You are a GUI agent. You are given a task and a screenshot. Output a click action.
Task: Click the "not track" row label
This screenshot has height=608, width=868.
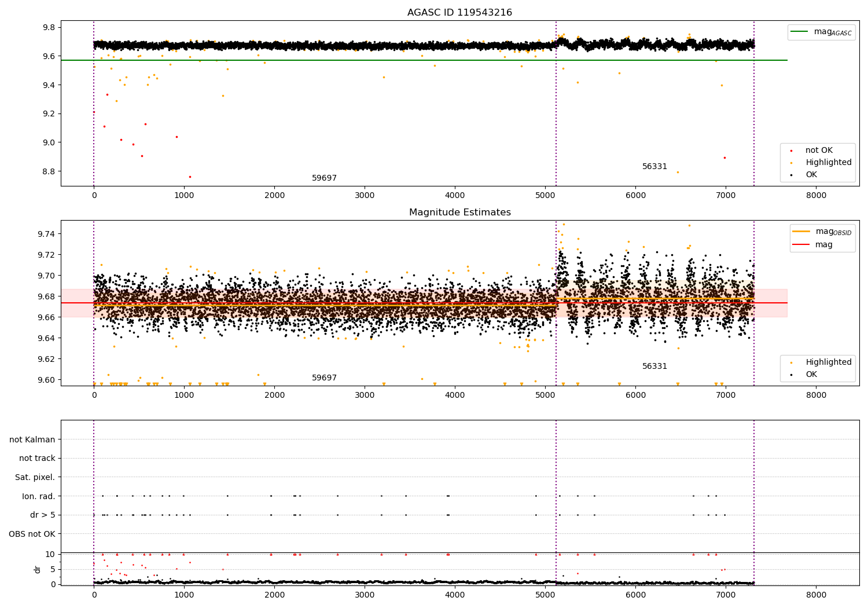[x=37, y=459]
